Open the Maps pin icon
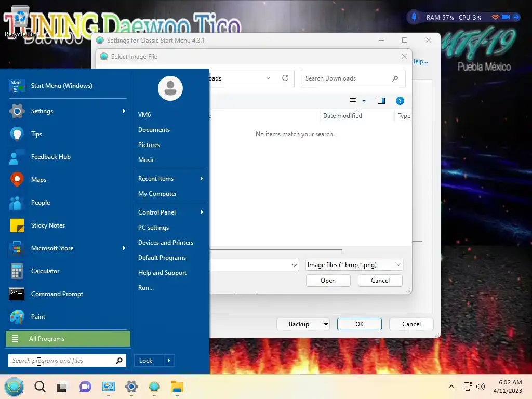532x399 pixels. [17, 179]
